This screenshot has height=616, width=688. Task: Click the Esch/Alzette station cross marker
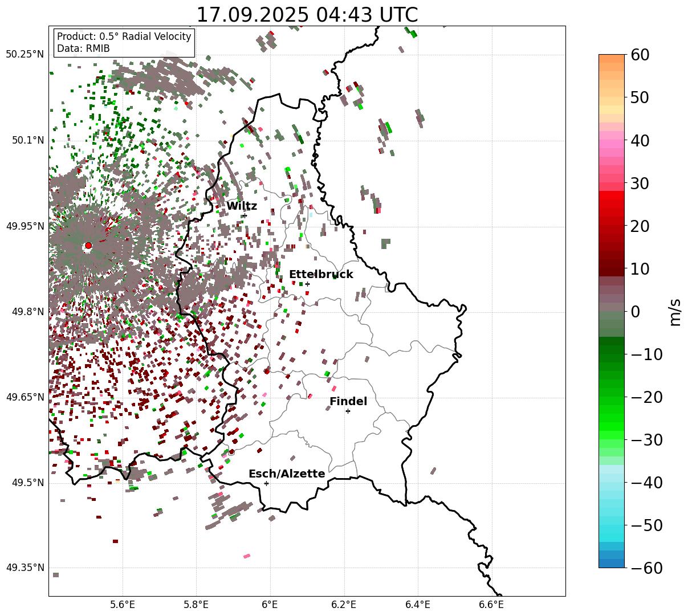pos(266,483)
